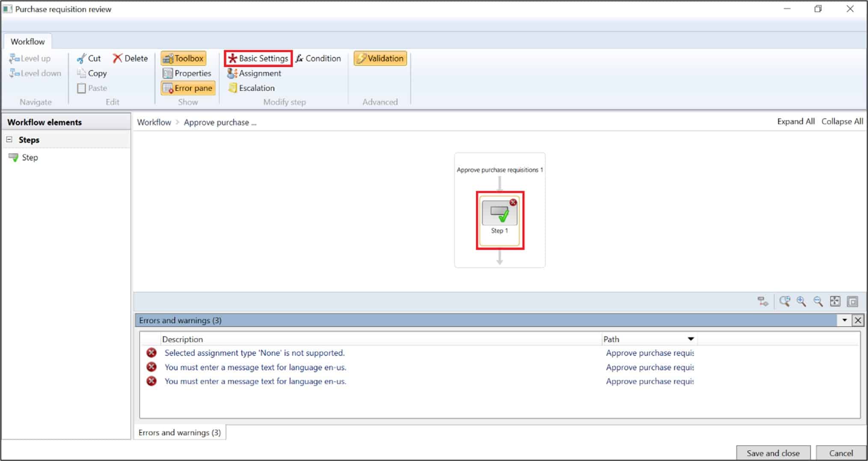Open Basic Settings for the step
This screenshot has height=461, width=868.
[x=258, y=59]
